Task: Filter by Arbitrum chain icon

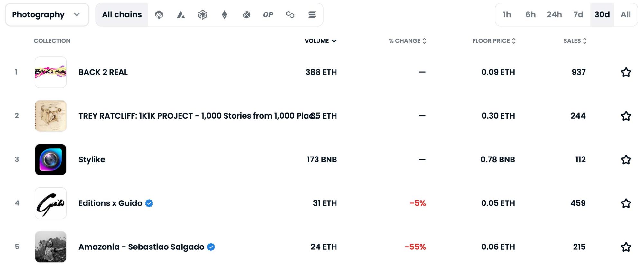Action: pos(159,15)
